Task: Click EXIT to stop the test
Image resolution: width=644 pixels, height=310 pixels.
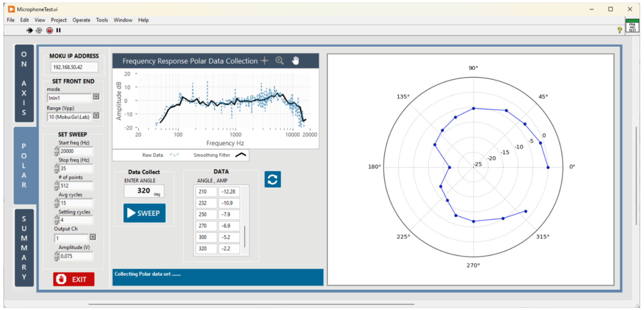Action: [x=73, y=279]
